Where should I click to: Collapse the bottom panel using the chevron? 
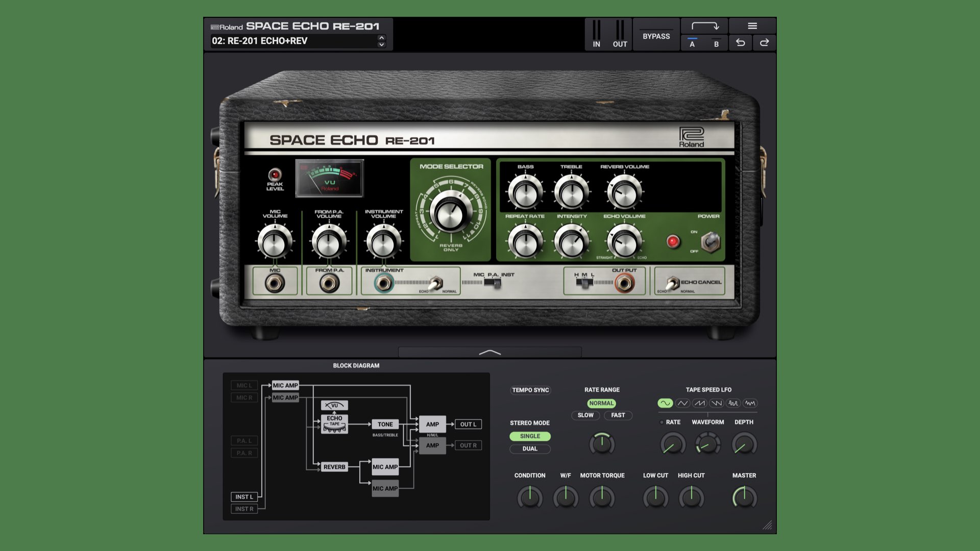pyautogui.click(x=490, y=352)
